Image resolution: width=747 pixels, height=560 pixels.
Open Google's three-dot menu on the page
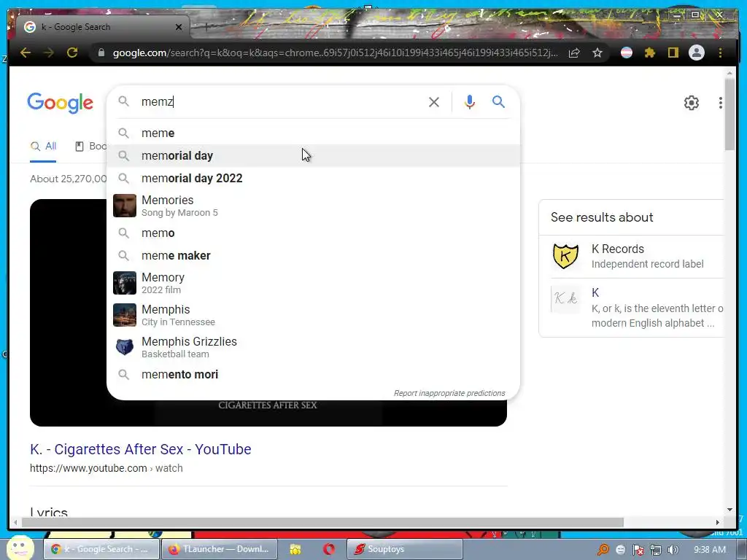[x=720, y=103]
